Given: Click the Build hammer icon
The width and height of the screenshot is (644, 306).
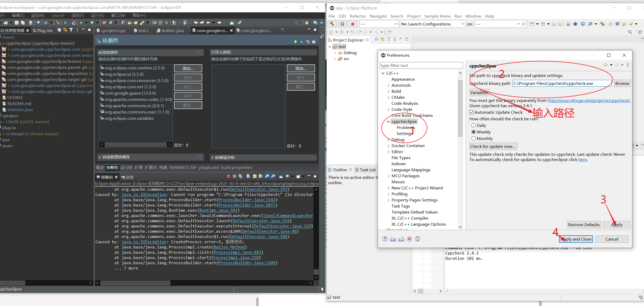Looking at the screenshot, I should point(332,24).
